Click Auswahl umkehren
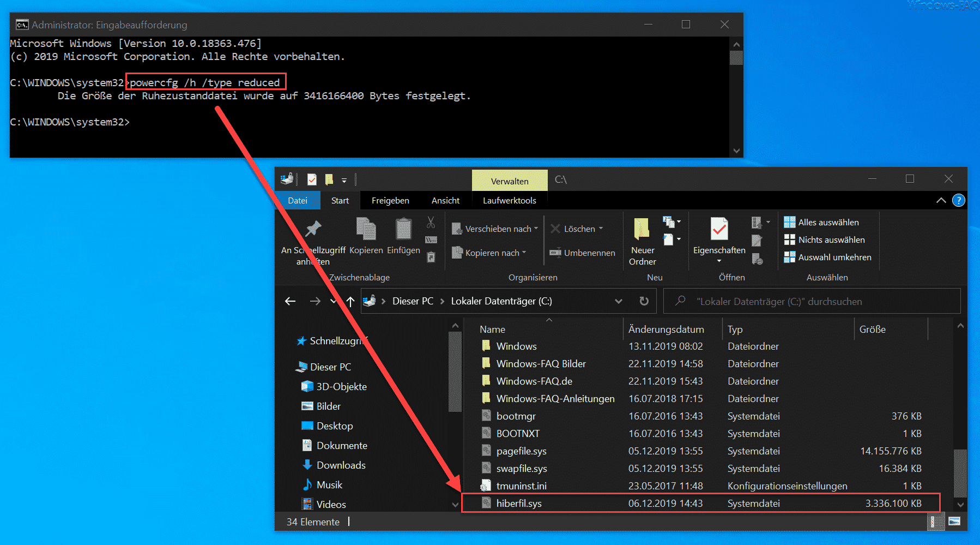The height and width of the screenshot is (545, 980). pyautogui.click(x=828, y=257)
